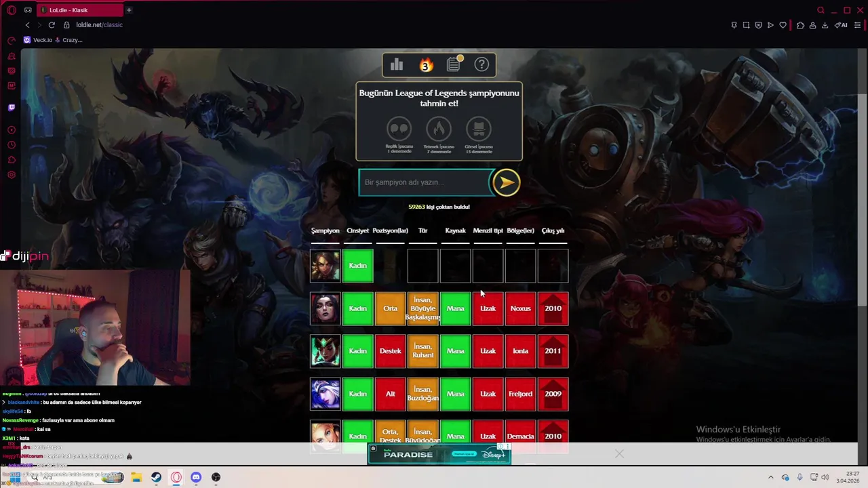The height and width of the screenshot is (488, 868).
Task: Close the Paradise ad banner with X
Action: pyautogui.click(x=619, y=453)
